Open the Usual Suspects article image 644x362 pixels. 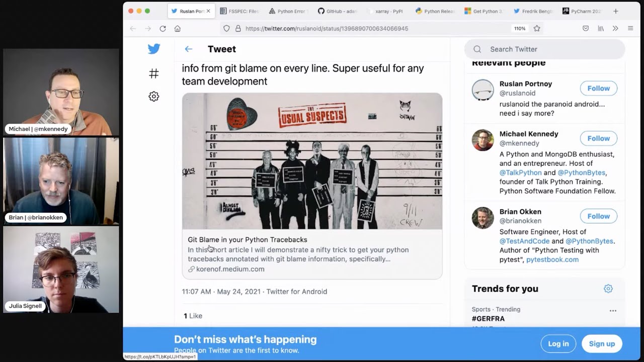(312, 161)
